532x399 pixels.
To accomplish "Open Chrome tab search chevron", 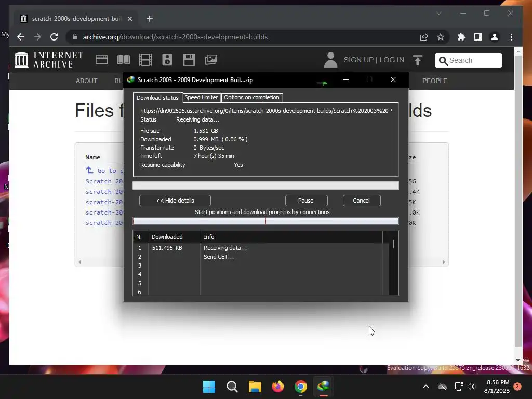I will coord(438,13).
